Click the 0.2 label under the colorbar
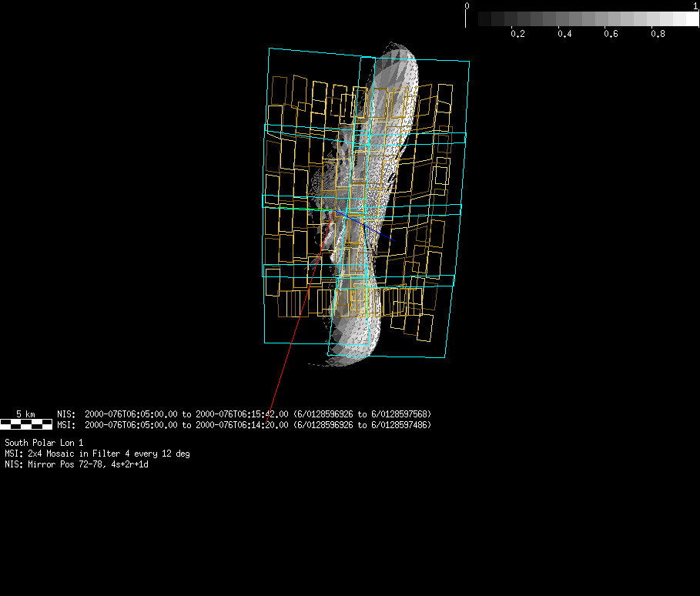The height and width of the screenshot is (596, 700). (x=517, y=34)
